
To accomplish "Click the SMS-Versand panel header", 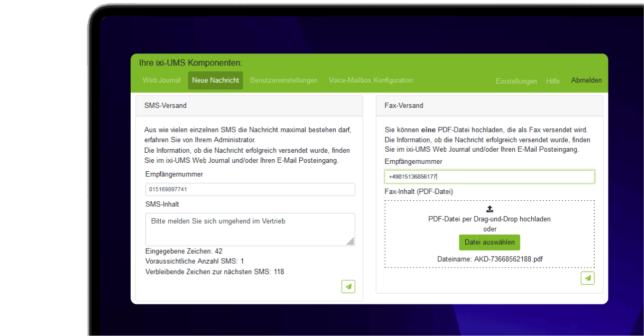I will (249, 106).
